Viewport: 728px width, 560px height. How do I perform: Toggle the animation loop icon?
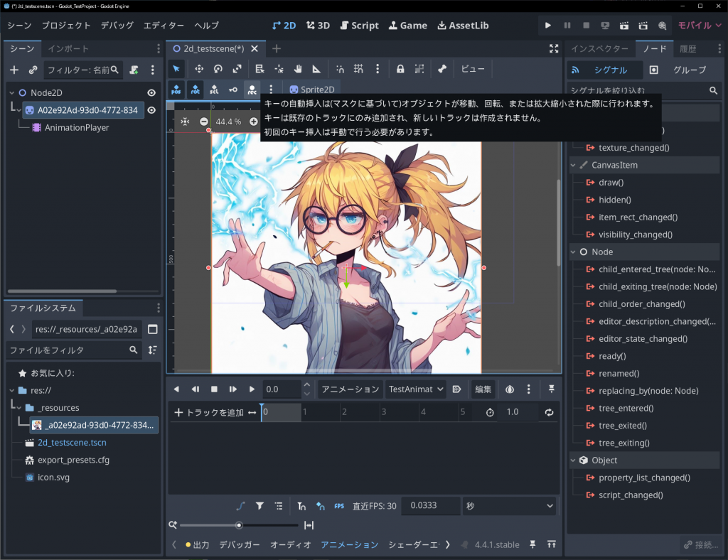(x=549, y=412)
